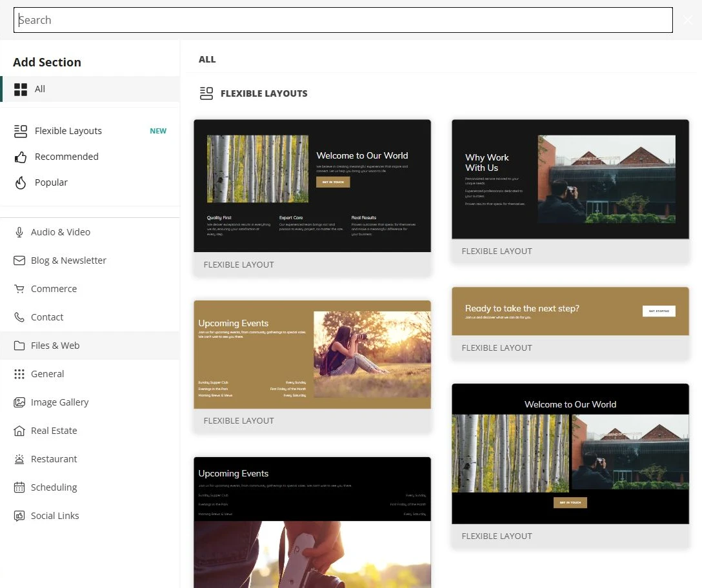The width and height of the screenshot is (702, 588).
Task: Click the Flexible Layouts sidebar icon
Action: pos(21,131)
